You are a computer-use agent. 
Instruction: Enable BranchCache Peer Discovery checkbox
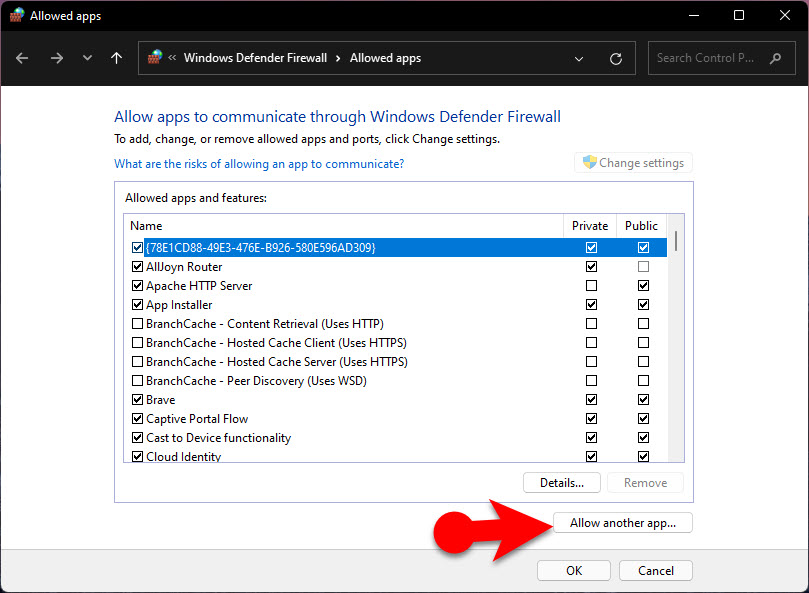137,381
